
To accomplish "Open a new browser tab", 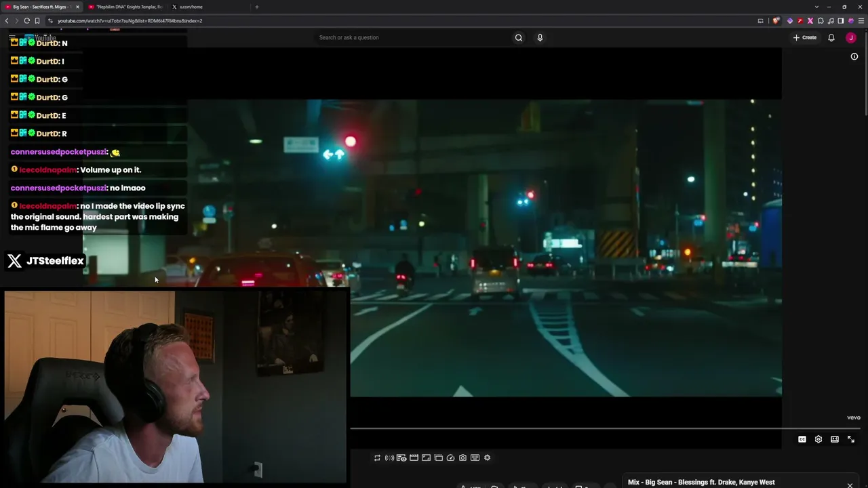I will [257, 7].
